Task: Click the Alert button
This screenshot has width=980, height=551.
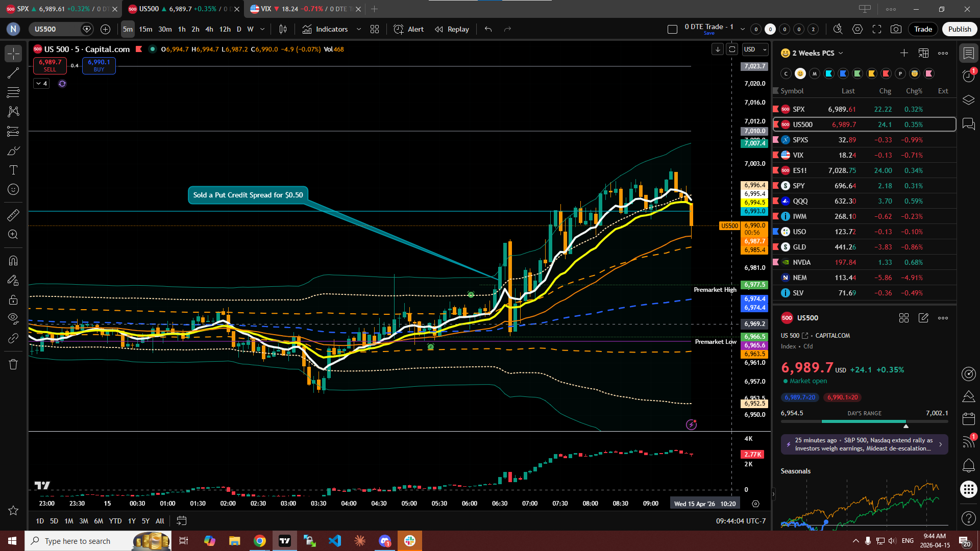Action: click(409, 29)
